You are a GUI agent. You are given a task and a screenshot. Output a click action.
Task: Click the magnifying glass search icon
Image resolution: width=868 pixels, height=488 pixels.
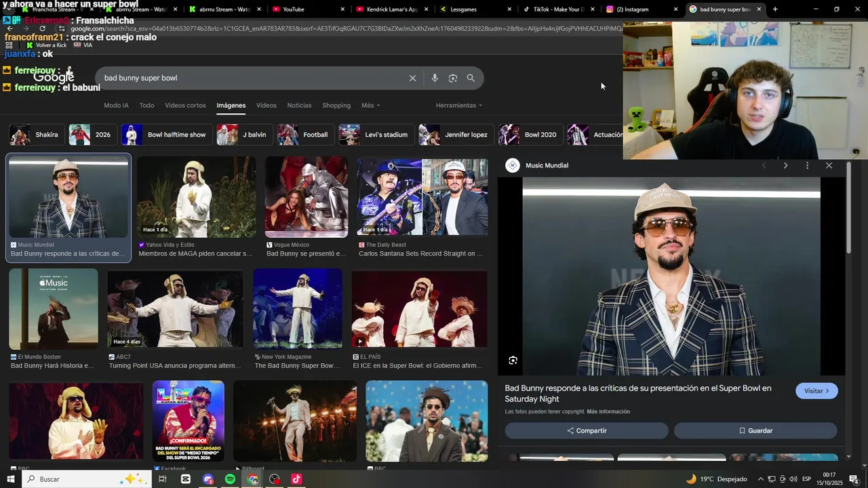(471, 78)
